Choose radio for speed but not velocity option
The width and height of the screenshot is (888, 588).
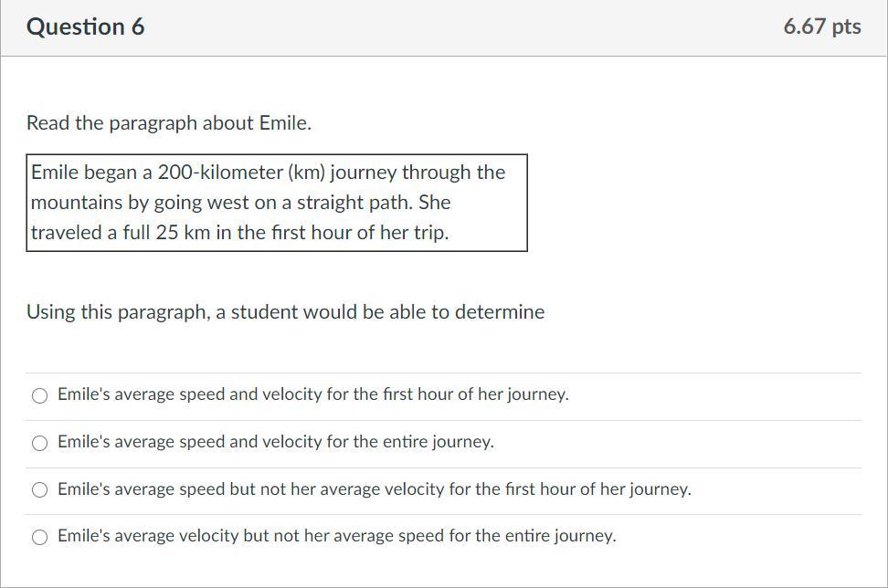[39, 490]
